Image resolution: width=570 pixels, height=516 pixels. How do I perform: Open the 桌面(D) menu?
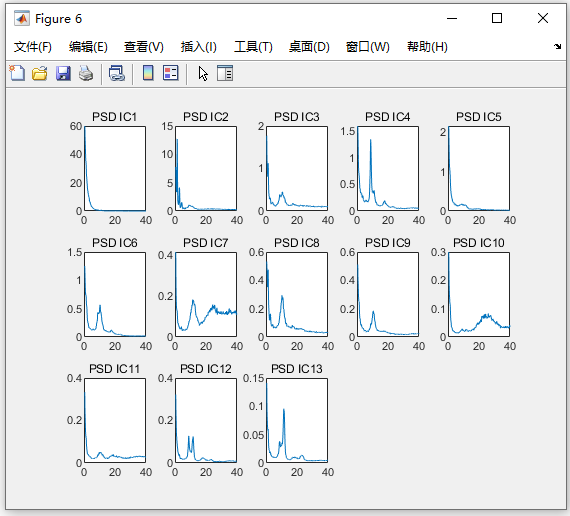[x=309, y=47]
